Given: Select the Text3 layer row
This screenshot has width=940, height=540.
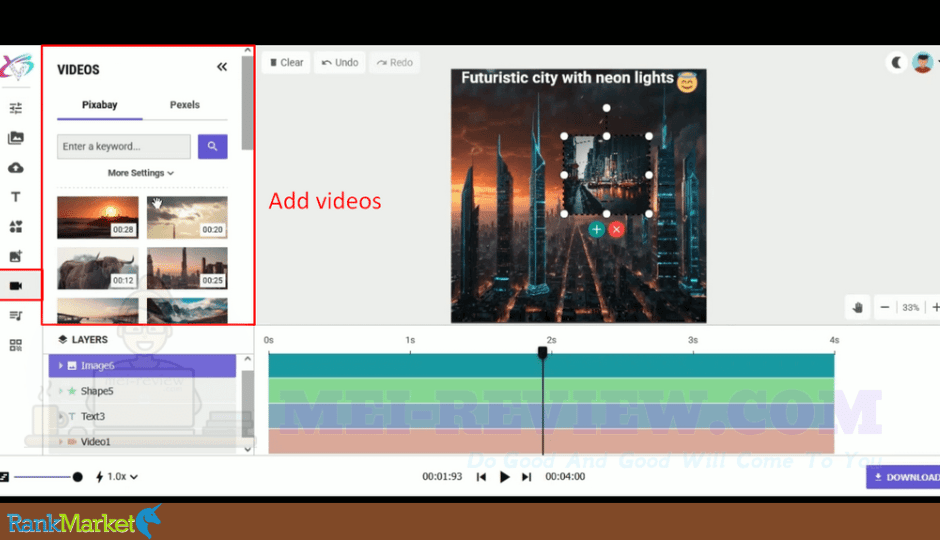Looking at the screenshot, I should (143, 416).
